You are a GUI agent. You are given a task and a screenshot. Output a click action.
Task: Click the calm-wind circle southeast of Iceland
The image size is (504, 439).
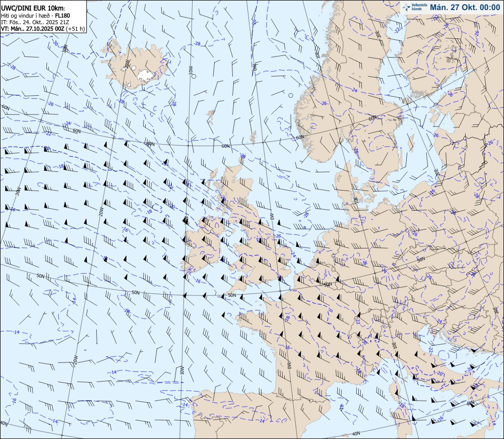coord(194,76)
